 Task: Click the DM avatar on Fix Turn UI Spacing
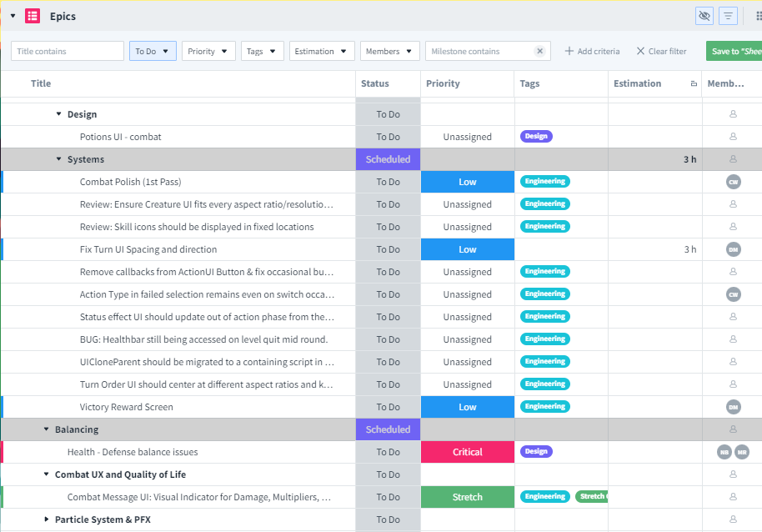click(x=734, y=249)
